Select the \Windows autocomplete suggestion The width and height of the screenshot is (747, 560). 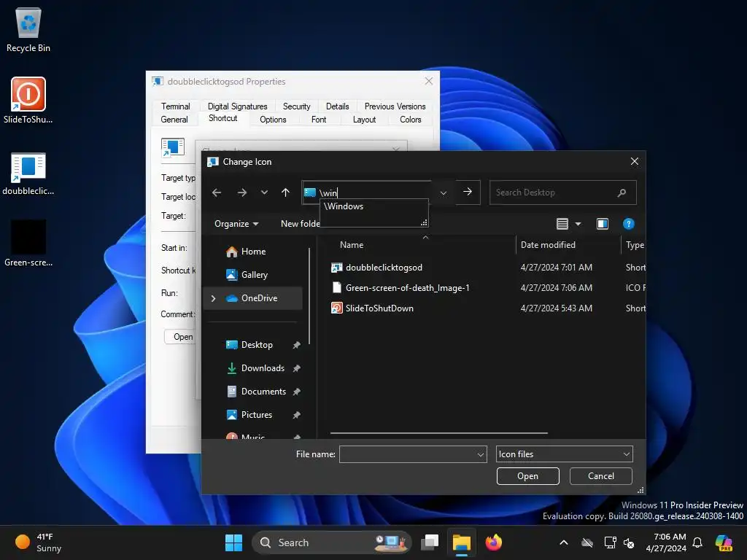pyautogui.click(x=374, y=206)
